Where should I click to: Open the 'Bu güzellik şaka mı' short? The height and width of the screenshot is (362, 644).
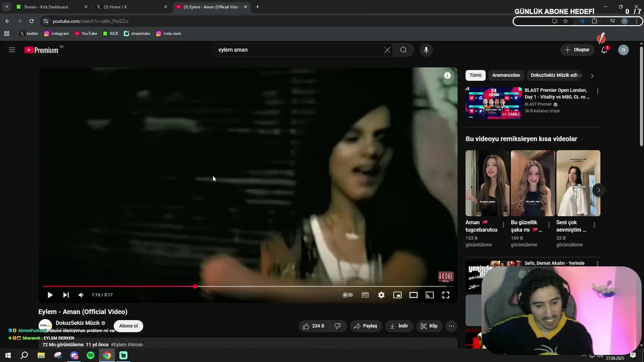pos(533,183)
